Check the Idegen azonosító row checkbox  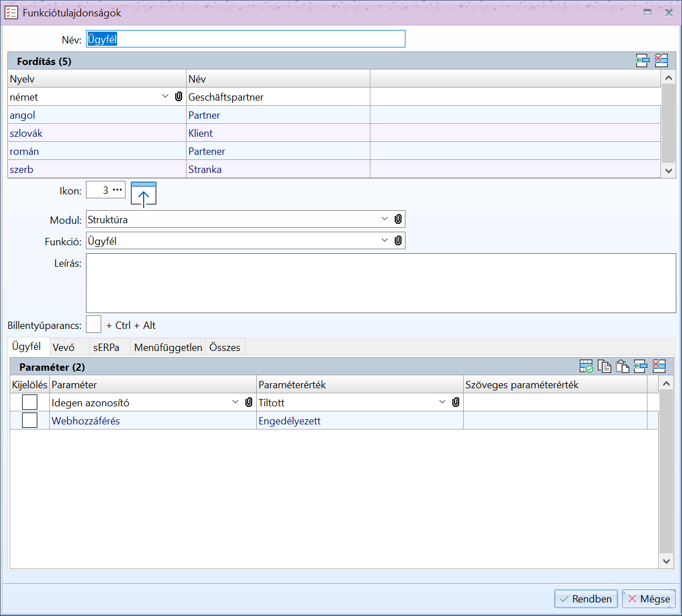click(x=29, y=402)
